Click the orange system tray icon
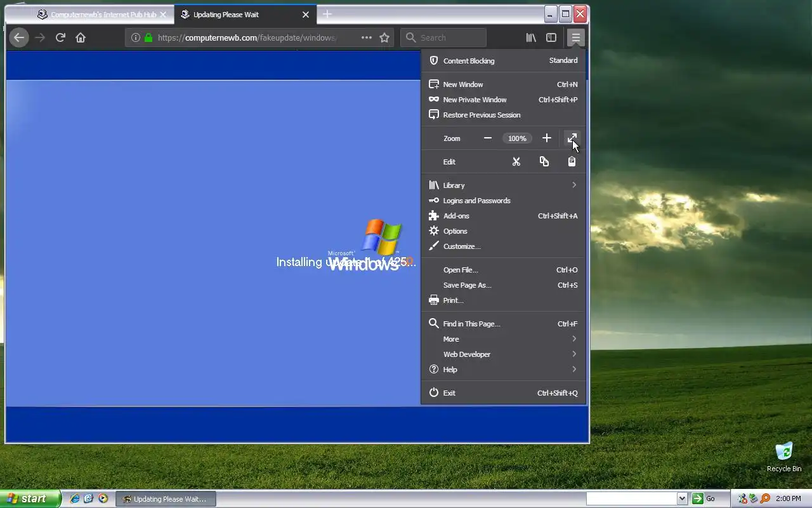 click(765, 498)
